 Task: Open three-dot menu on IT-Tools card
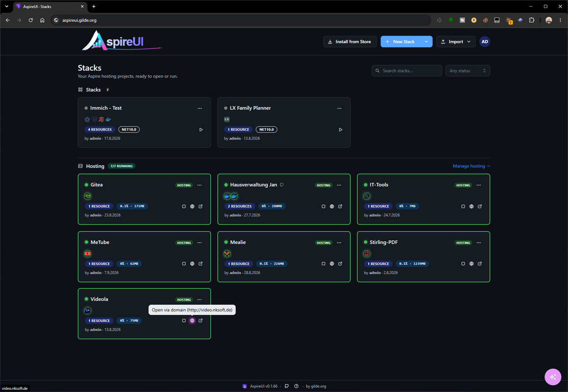click(479, 185)
